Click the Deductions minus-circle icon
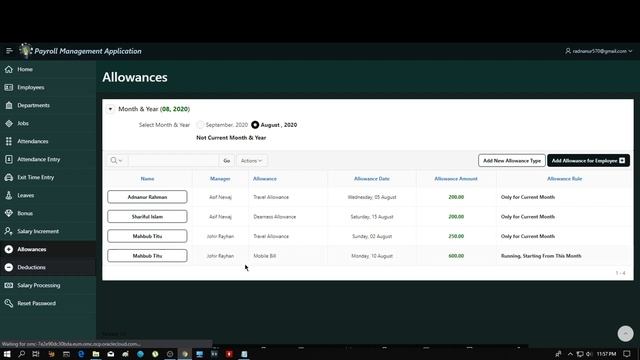Viewport: 640px width, 360px height. [9, 267]
